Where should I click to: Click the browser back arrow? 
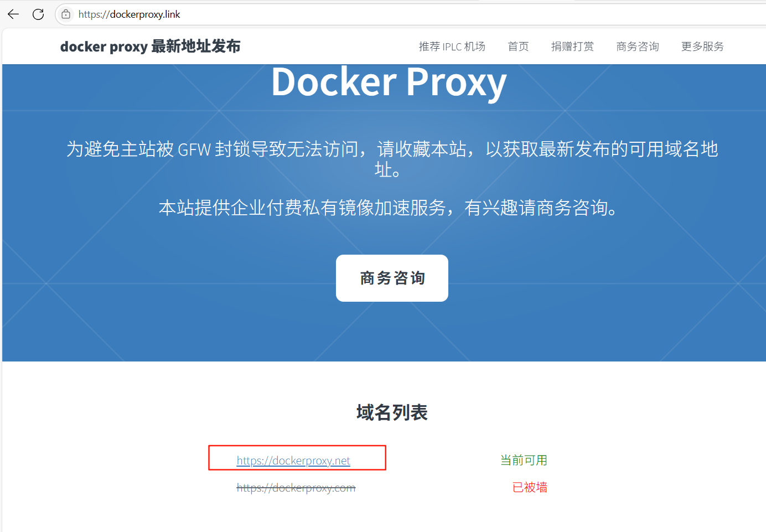[x=13, y=14]
